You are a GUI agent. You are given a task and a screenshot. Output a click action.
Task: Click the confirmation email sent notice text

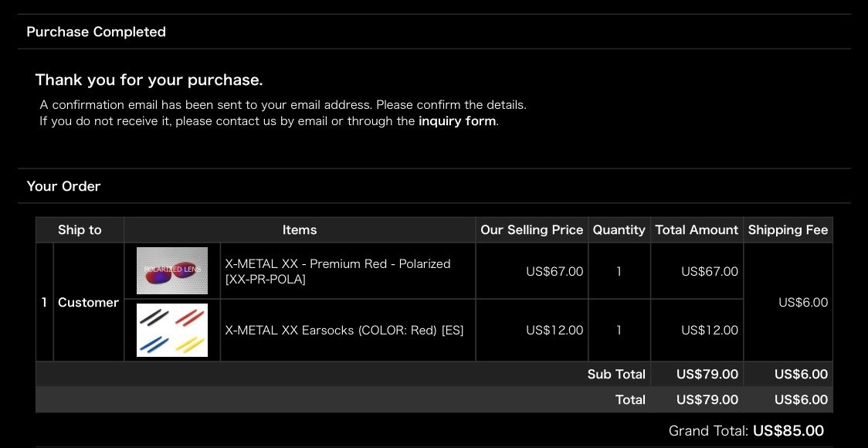click(283, 104)
